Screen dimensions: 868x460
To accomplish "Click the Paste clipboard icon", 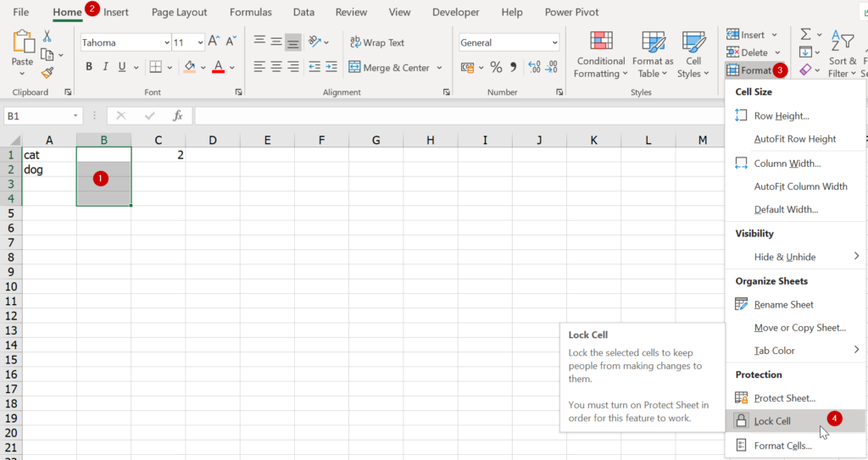I will click(23, 42).
